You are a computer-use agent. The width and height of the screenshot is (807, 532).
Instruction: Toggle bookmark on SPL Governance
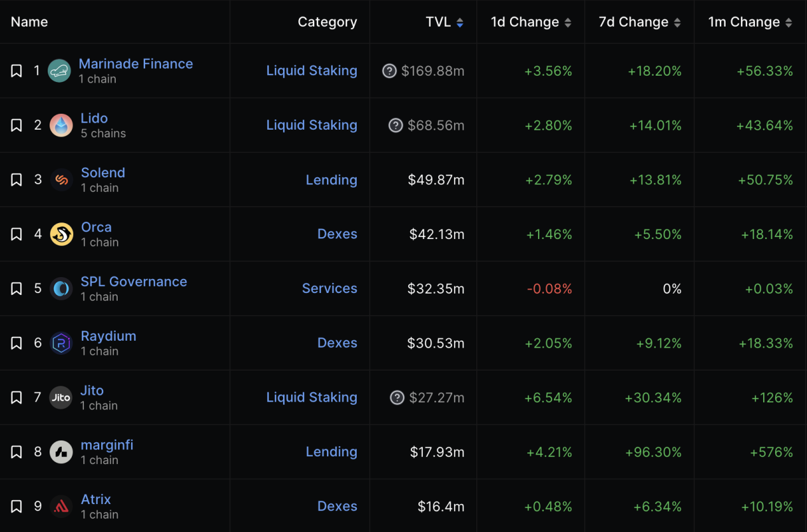click(17, 289)
